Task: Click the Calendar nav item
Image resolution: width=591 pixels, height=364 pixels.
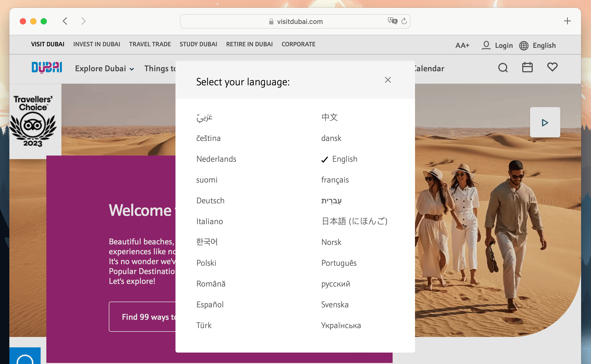Action: tap(430, 68)
